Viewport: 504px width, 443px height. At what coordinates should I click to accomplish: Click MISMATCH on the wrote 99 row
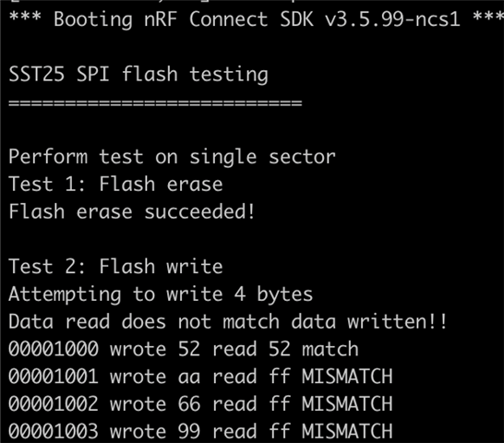tap(347, 431)
